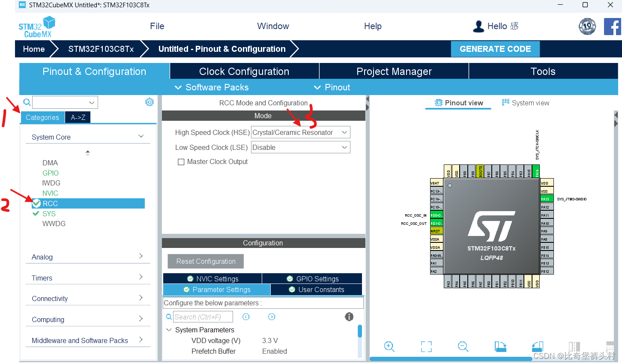The image size is (622, 364).
Task: Fit pinout chip to view
Action: click(426, 346)
